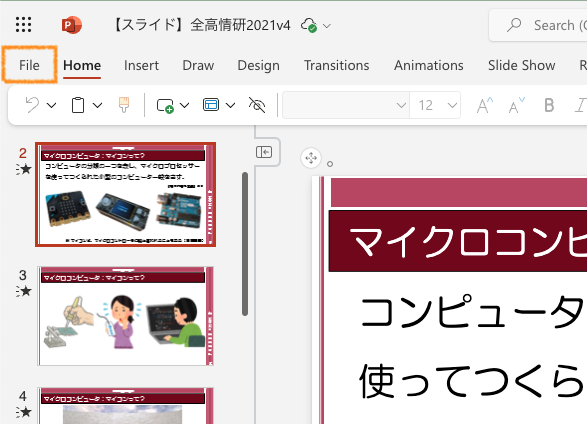Toggle Bold formatting

pyautogui.click(x=549, y=105)
